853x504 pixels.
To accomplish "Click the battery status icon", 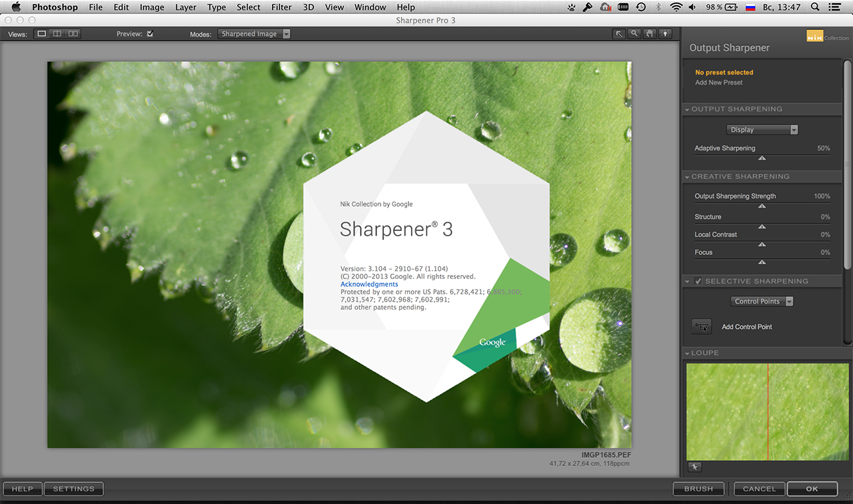I will (731, 7).
